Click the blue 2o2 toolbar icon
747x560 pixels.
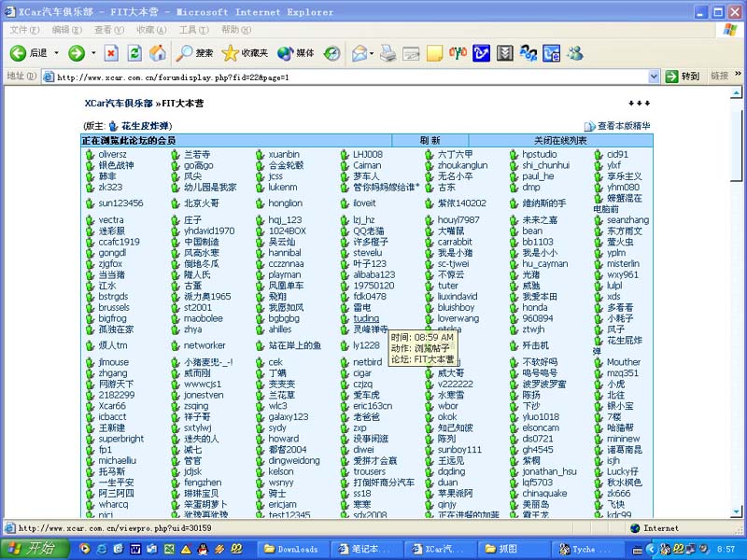pos(528,53)
